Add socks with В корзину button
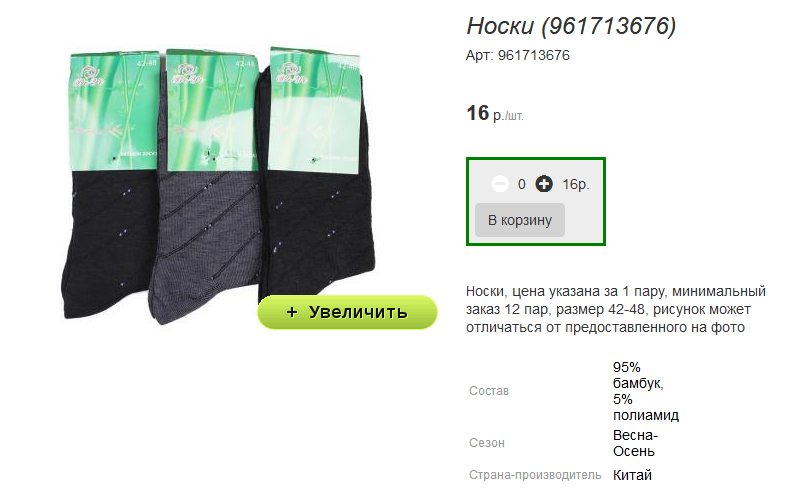This screenshot has height=489, width=790. tap(519, 220)
